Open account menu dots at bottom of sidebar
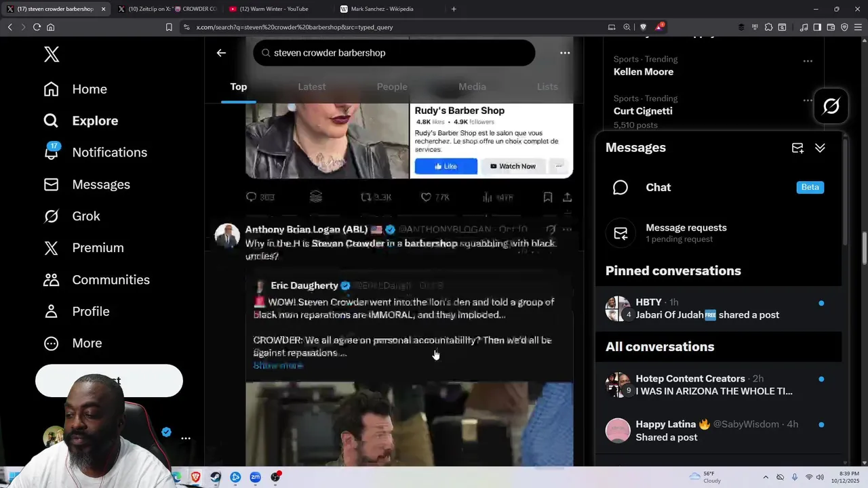 pyautogui.click(x=186, y=438)
